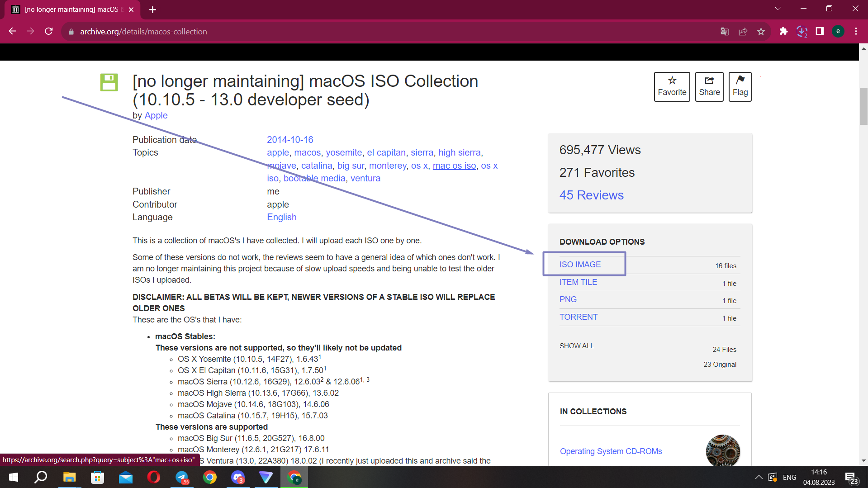The width and height of the screenshot is (868, 488).
Task: Open the 'catalina' topic link
Action: pos(317,166)
